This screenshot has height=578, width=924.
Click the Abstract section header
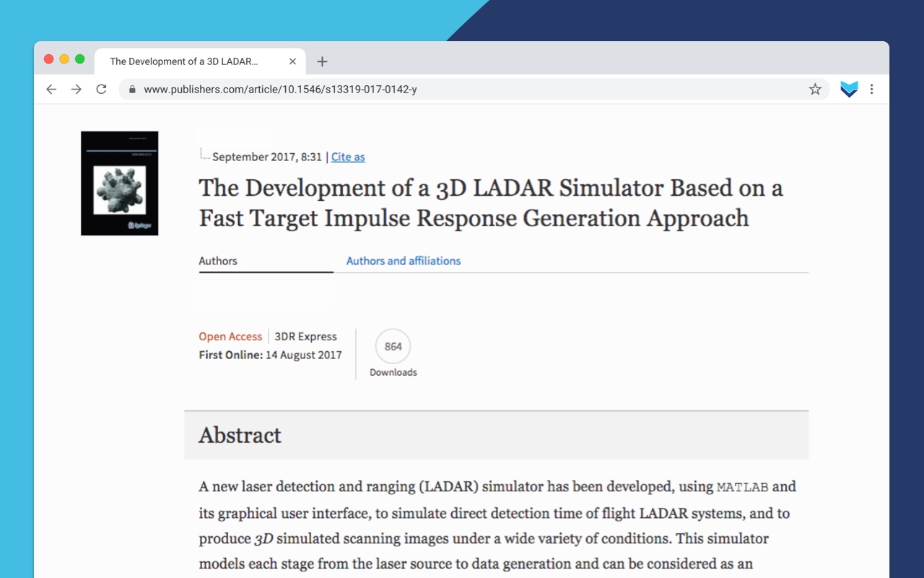point(240,435)
